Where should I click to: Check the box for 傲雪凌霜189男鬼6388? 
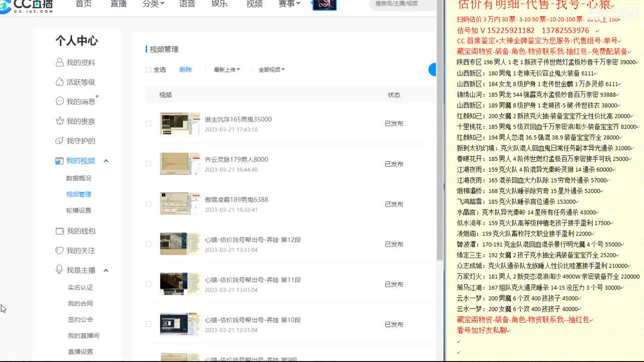tap(148, 204)
